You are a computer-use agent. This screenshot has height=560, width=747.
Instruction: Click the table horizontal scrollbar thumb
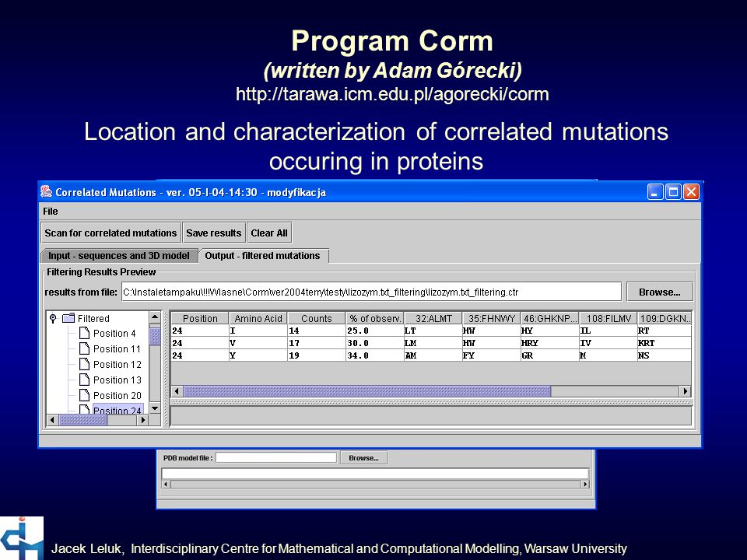pos(366,391)
